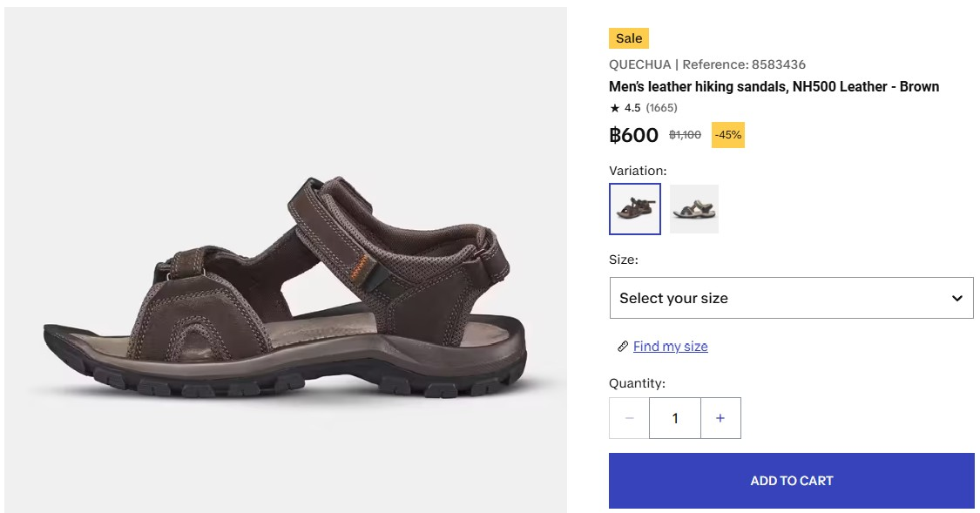Click the -45% discount badge

pyautogui.click(x=727, y=135)
